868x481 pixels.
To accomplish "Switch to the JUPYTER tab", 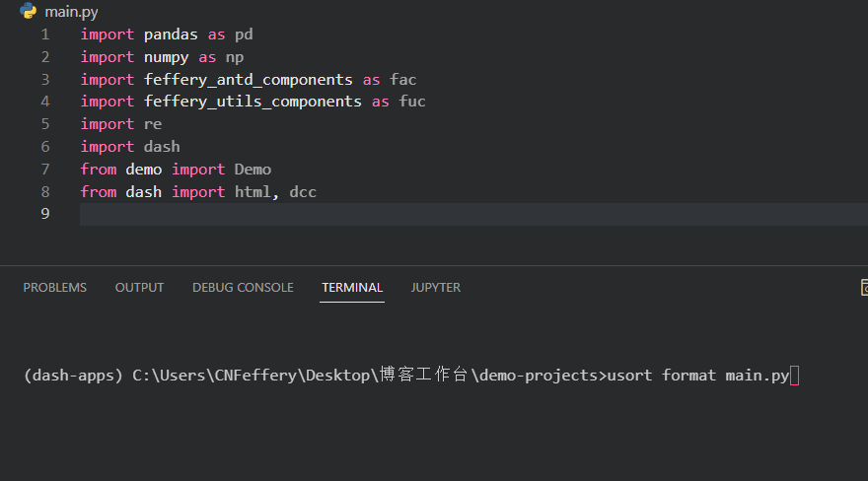I will click(436, 288).
